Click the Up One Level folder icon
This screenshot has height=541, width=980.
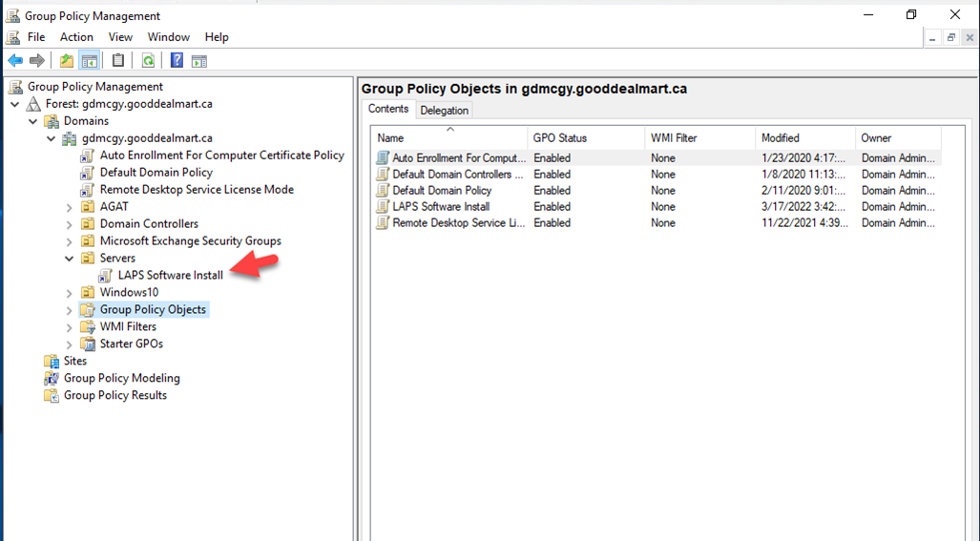(x=66, y=61)
